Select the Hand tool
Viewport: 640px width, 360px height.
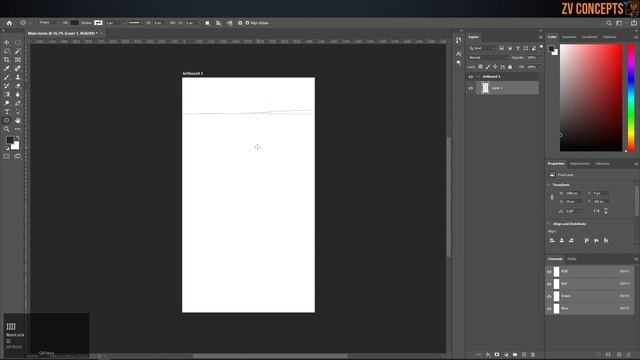[x=18, y=120]
